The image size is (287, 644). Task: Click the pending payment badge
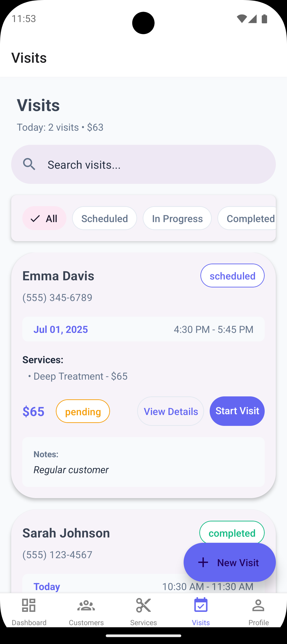tap(83, 411)
